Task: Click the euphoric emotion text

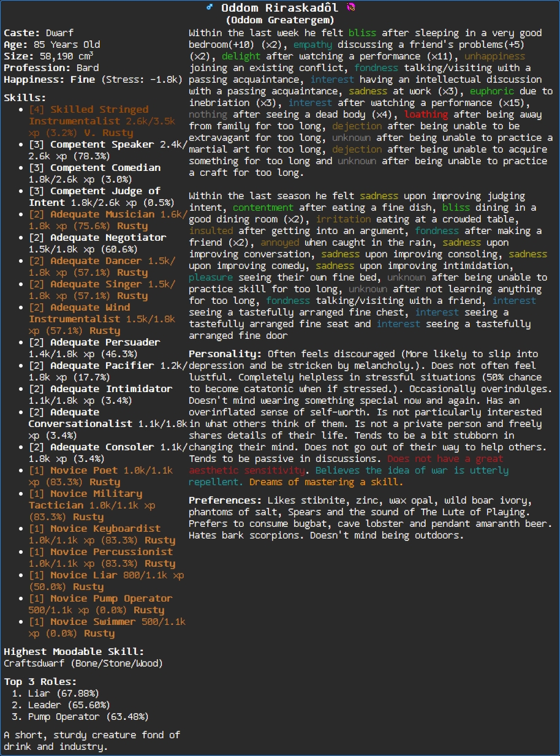Action: click(x=494, y=91)
